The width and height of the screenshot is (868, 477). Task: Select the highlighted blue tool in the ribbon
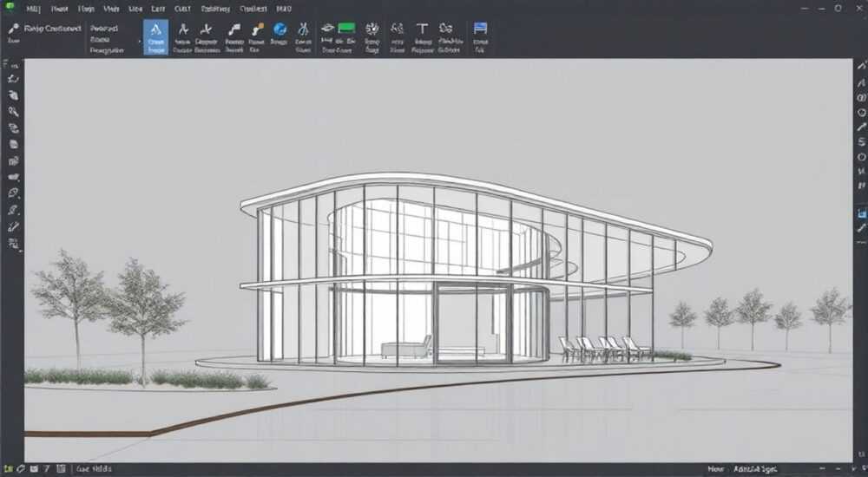[155, 37]
